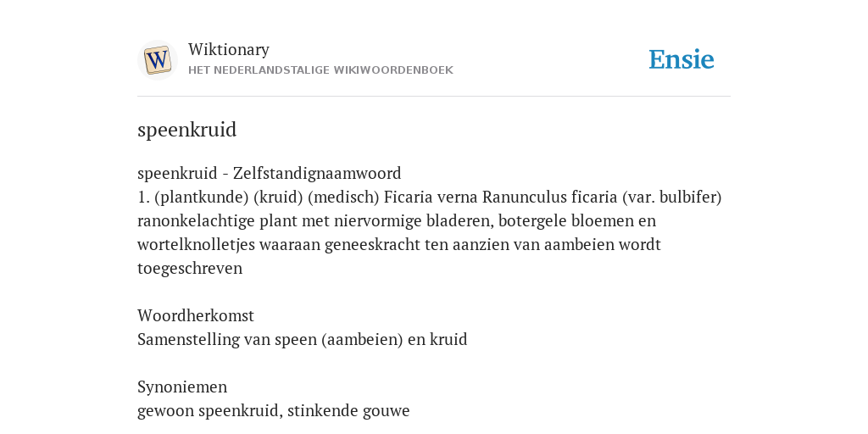The height and width of the screenshot is (434, 868).
Task: Click the word 'toegeschreven' ending the definition
Action: (x=190, y=269)
